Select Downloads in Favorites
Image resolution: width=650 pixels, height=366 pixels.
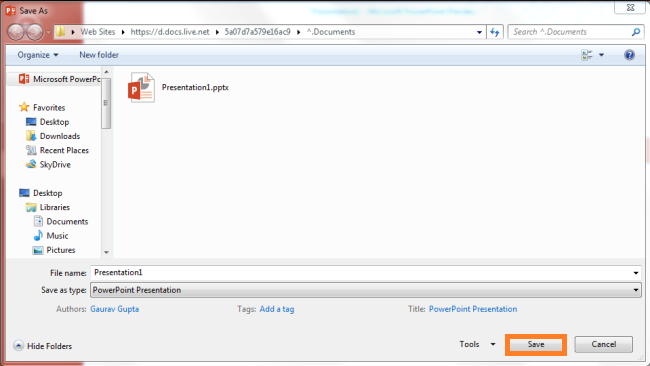53,136
